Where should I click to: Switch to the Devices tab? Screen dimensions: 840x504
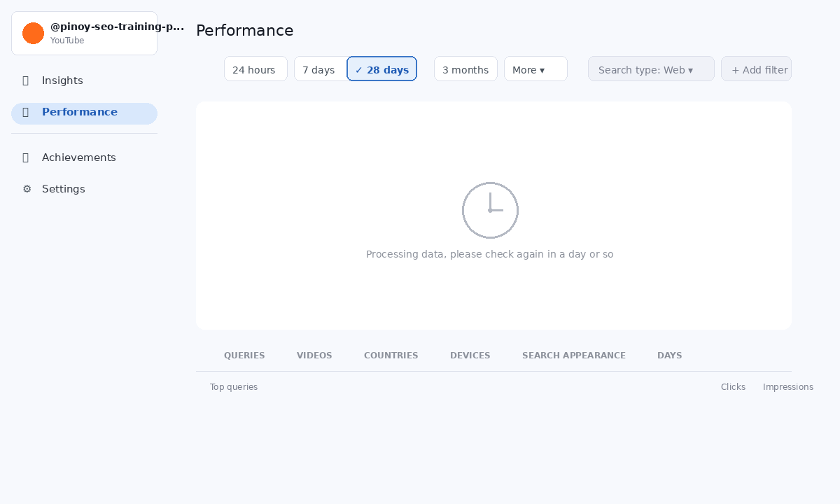point(470,356)
